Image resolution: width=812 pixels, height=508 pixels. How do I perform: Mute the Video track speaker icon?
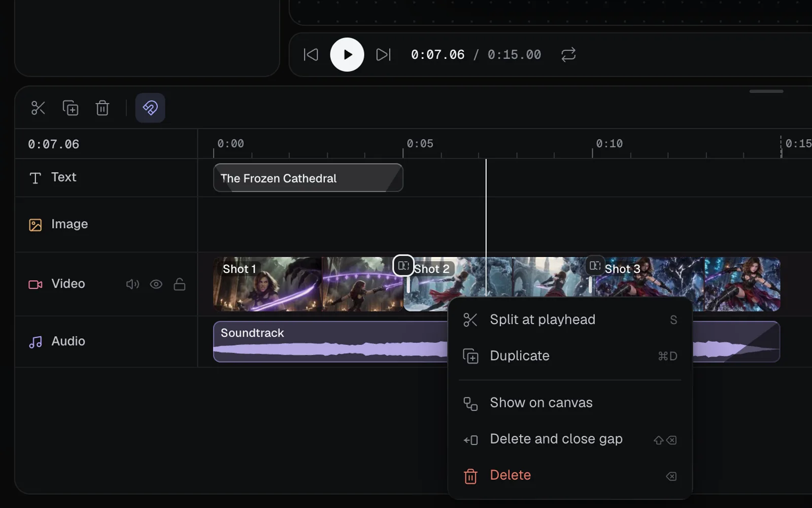point(132,284)
